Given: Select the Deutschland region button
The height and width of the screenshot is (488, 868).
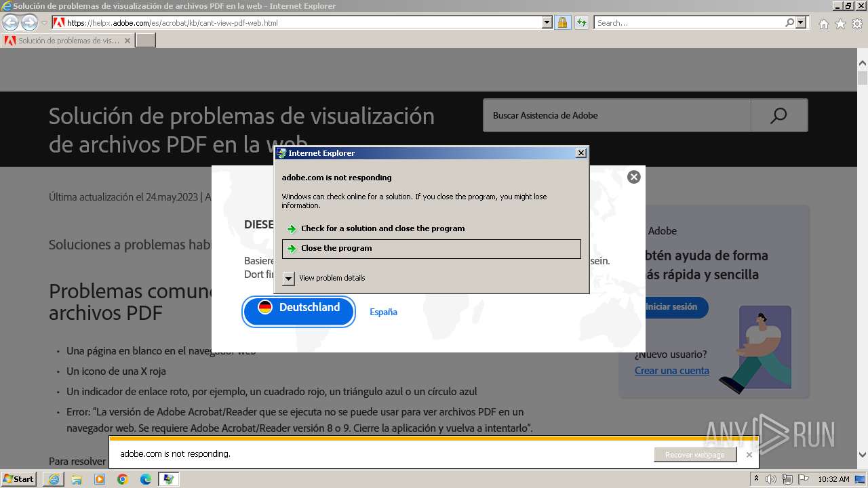Looking at the screenshot, I should [299, 311].
